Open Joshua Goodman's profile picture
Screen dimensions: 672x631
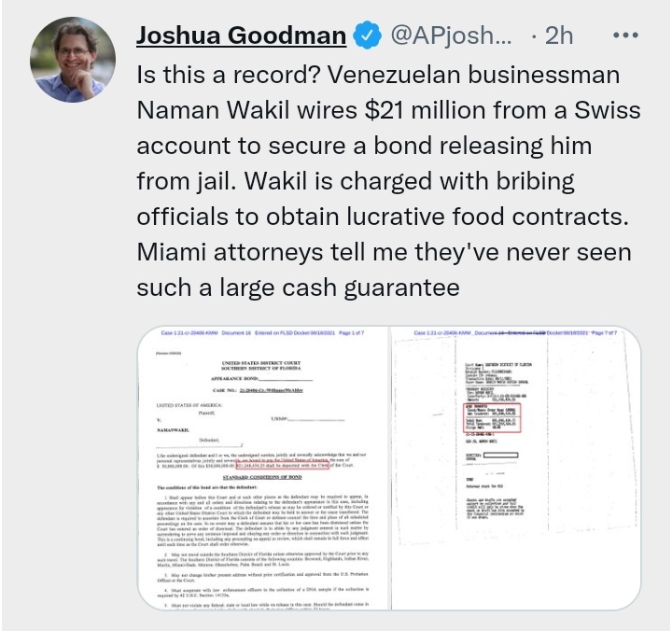point(67,60)
